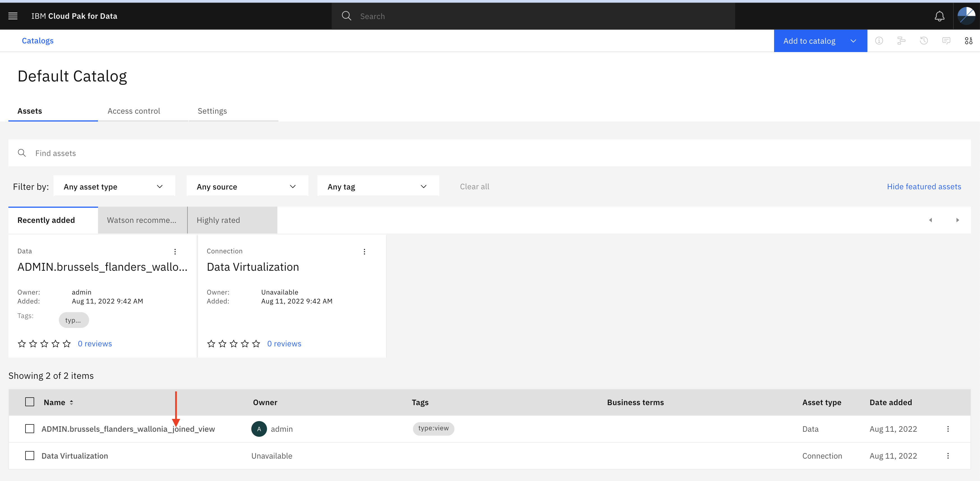Open 0 reviews link on ADMIN.brussels card

point(95,344)
